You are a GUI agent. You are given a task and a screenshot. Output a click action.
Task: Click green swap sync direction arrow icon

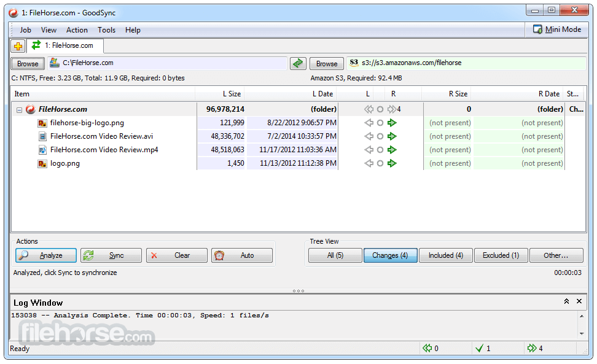(298, 63)
